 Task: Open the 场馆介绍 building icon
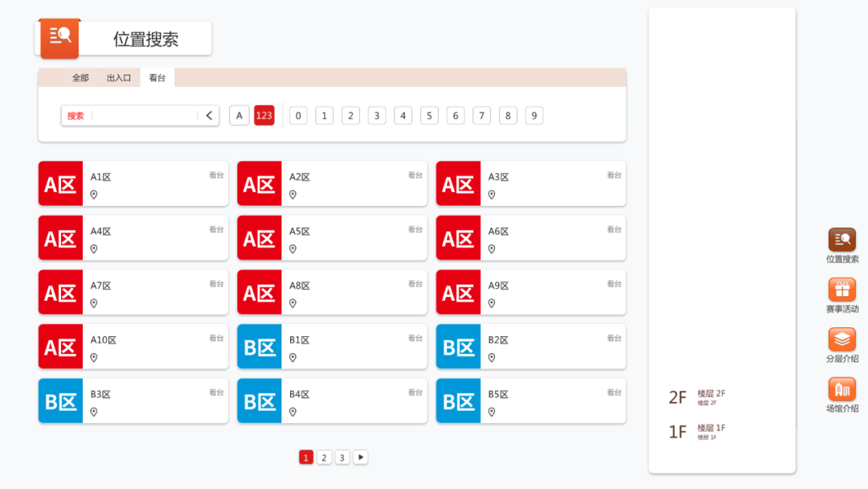[x=842, y=389]
